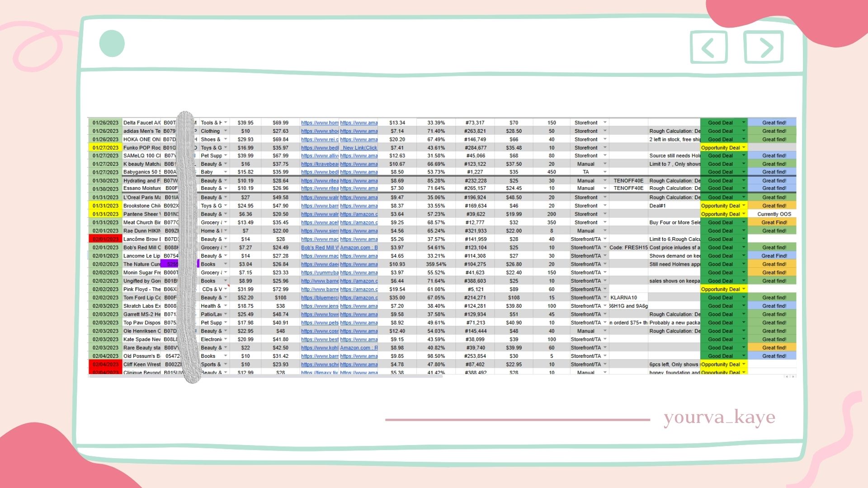
Task: Open the bluemerc link in Tom Ford row
Action: (320, 298)
